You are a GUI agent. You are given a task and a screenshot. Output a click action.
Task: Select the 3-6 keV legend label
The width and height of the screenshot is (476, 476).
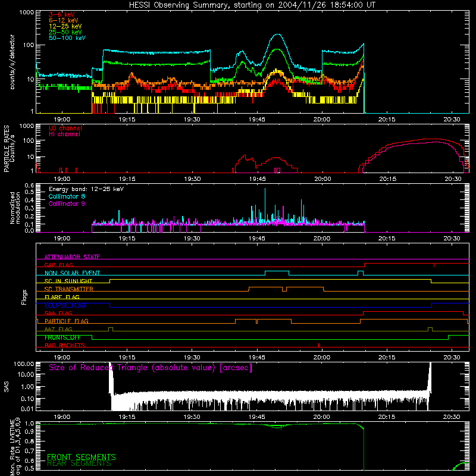[x=62, y=14]
